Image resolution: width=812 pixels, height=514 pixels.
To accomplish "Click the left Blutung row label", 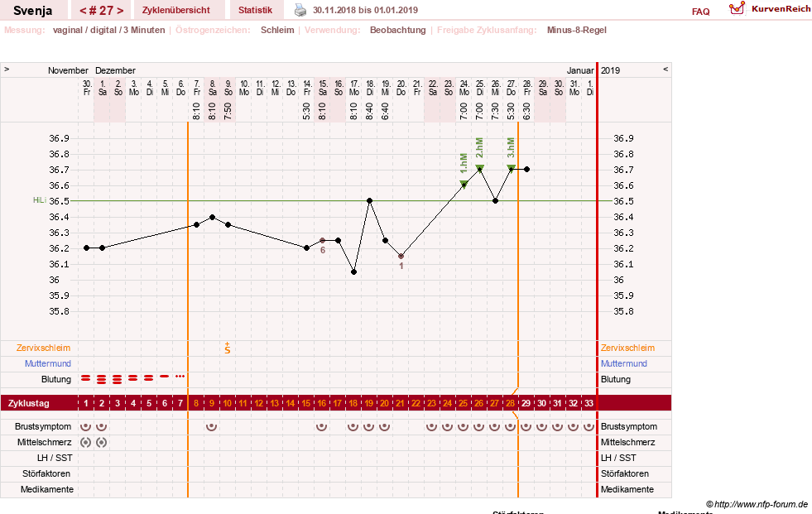I will pos(56,379).
